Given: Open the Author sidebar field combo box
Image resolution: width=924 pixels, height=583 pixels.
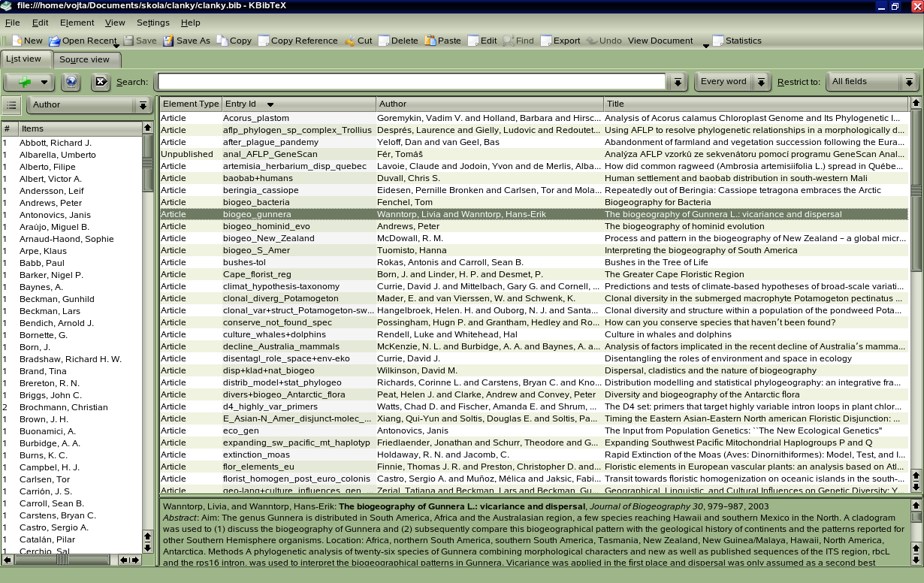Looking at the screenshot, I should pyautogui.click(x=89, y=105).
